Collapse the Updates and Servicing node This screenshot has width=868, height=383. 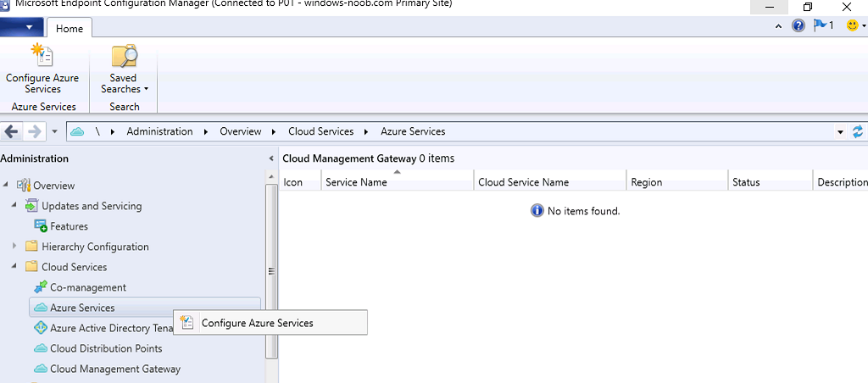click(x=14, y=206)
